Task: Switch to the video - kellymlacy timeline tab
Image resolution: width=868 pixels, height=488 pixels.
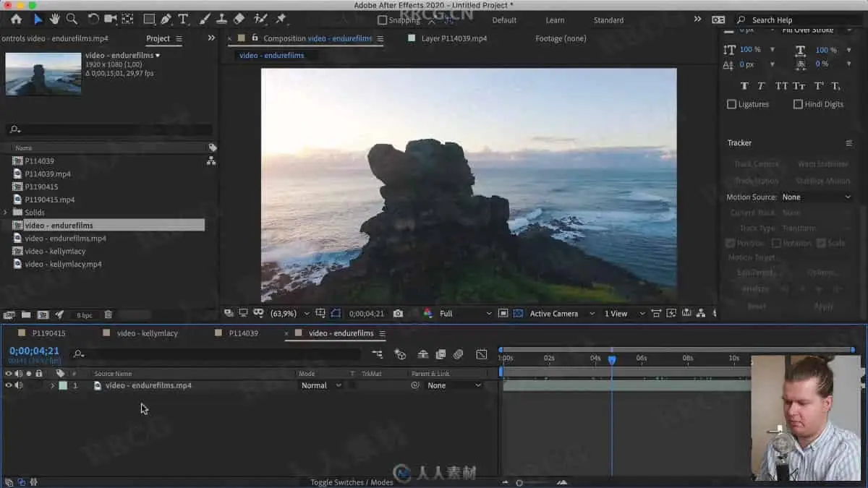Action: pyautogui.click(x=147, y=333)
